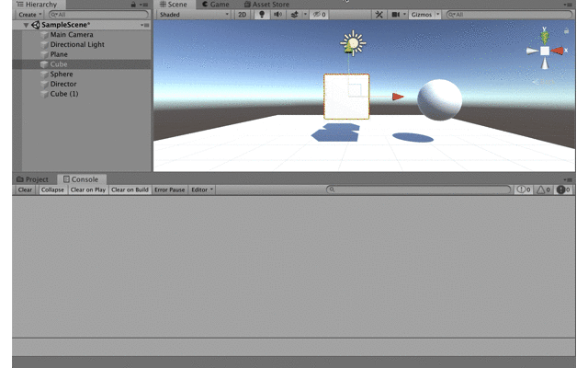Mute scene audio via speaker icon
The height and width of the screenshot is (368, 588).
pyautogui.click(x=277, y=15)
